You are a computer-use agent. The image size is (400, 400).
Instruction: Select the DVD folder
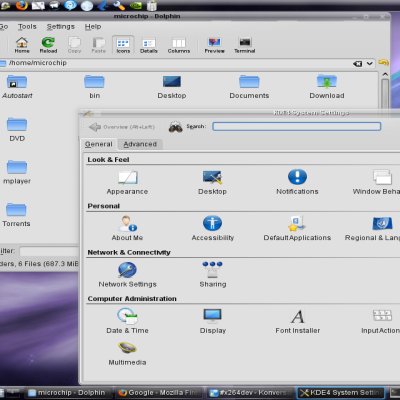[x=17, y=130]
